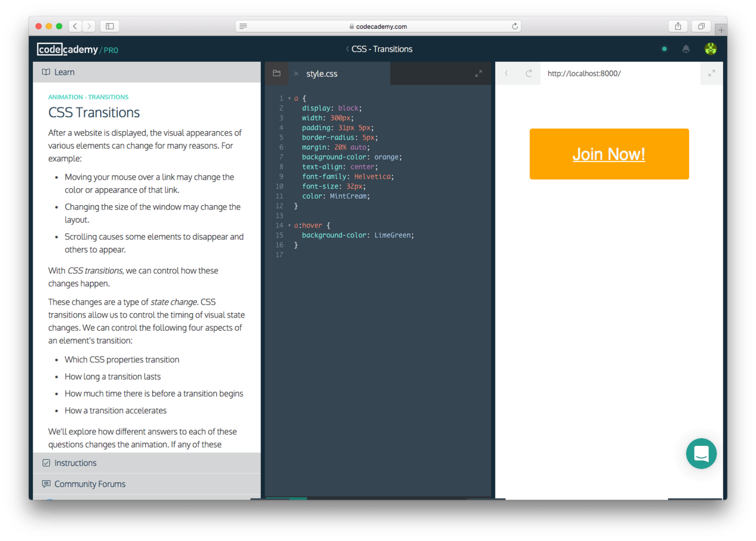Image resolution: width=756 pixels, height=541 pixels.
Task: Collapse the a:hover rule fold
Action: (288, 225)
